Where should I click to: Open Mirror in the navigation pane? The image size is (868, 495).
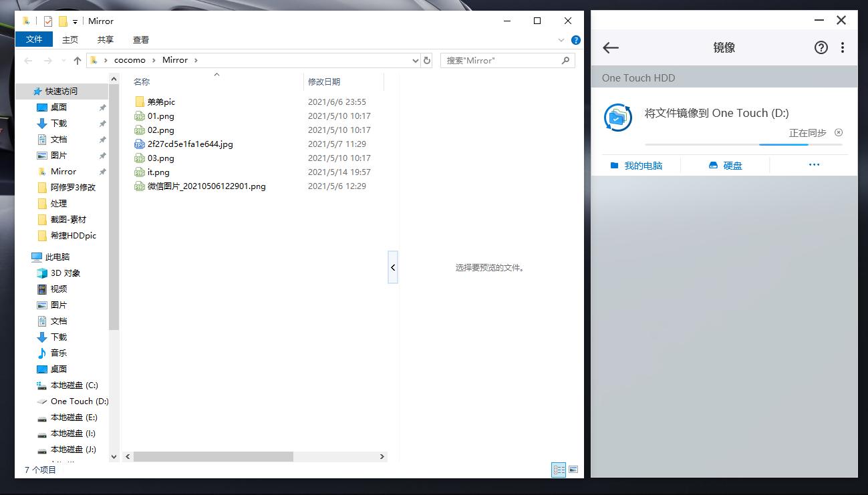click(x=63, y=171)
